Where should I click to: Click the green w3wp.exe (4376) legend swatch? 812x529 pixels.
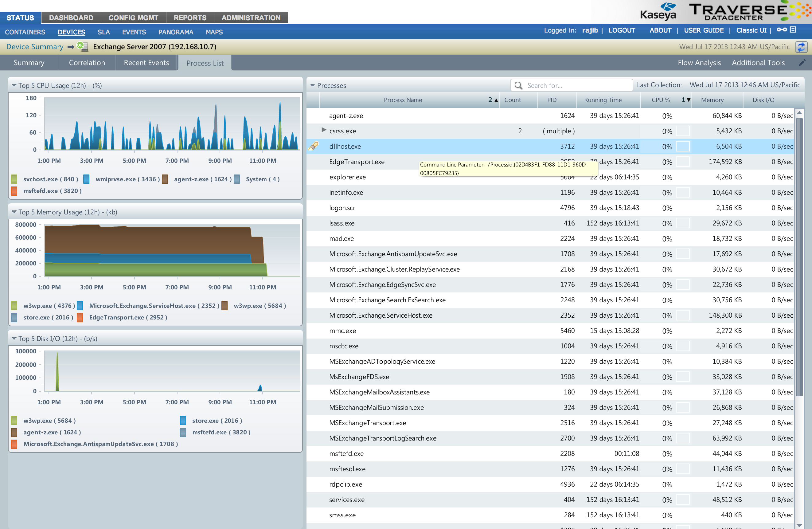(14, 305)
